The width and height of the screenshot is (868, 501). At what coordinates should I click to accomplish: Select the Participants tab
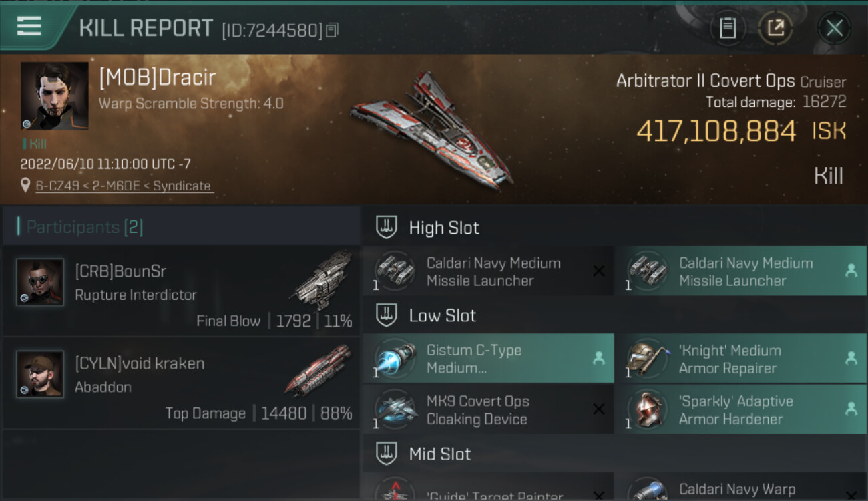tap(85, 227)
